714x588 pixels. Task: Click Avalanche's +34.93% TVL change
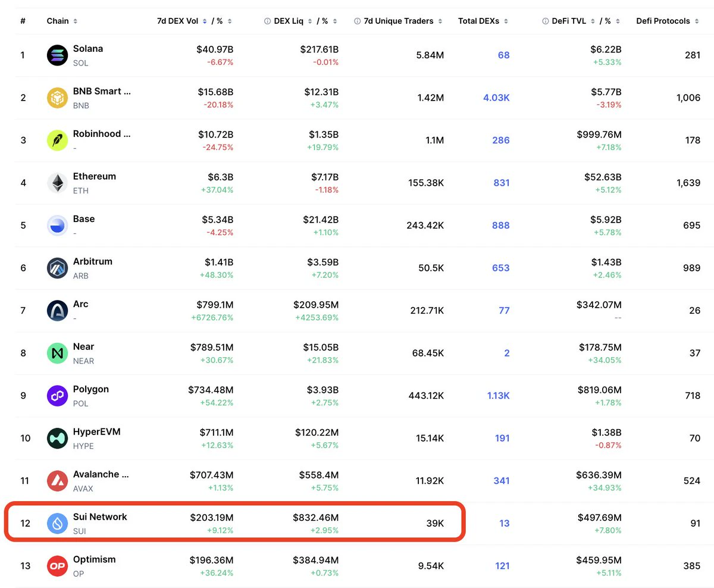[606, 488]
